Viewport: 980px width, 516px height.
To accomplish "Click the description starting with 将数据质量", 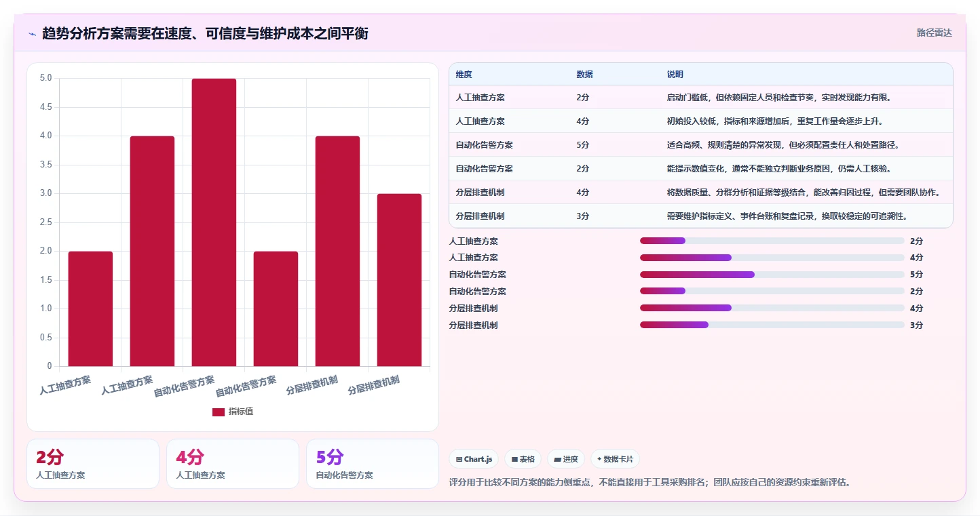I will 804,192.
